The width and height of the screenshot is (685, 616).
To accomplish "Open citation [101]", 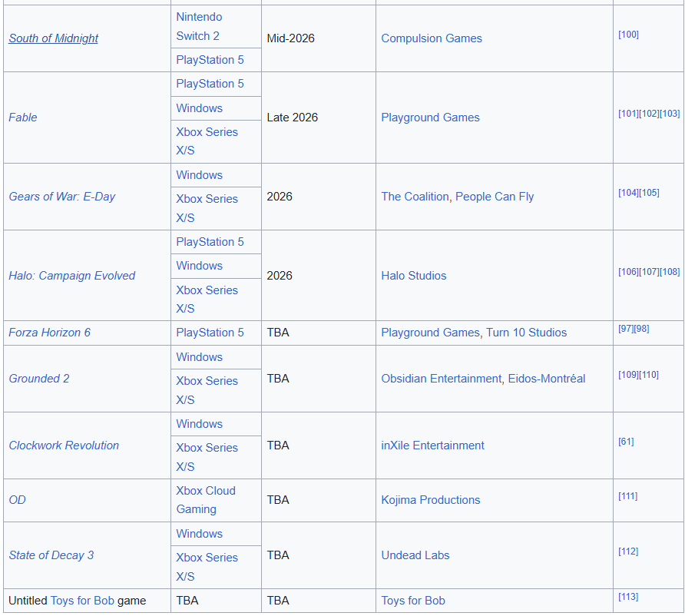I will pyautogui.click(x=628, y=114).
